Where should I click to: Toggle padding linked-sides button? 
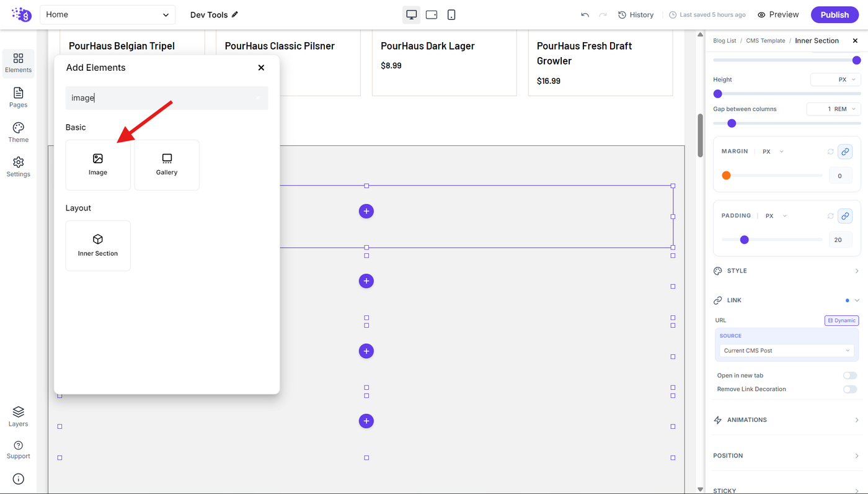click(x=844, y=216)
